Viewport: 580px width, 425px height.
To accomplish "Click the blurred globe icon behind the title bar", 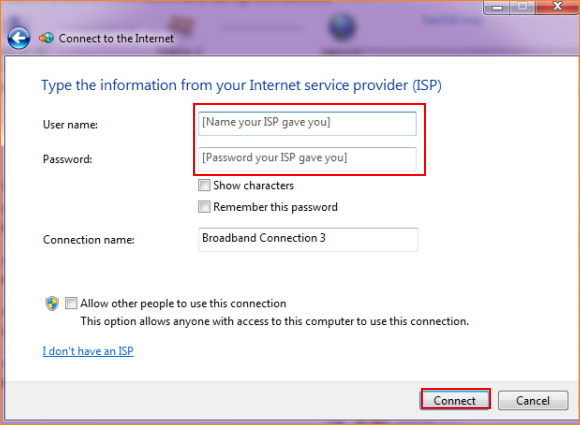I will coord(342,27).
